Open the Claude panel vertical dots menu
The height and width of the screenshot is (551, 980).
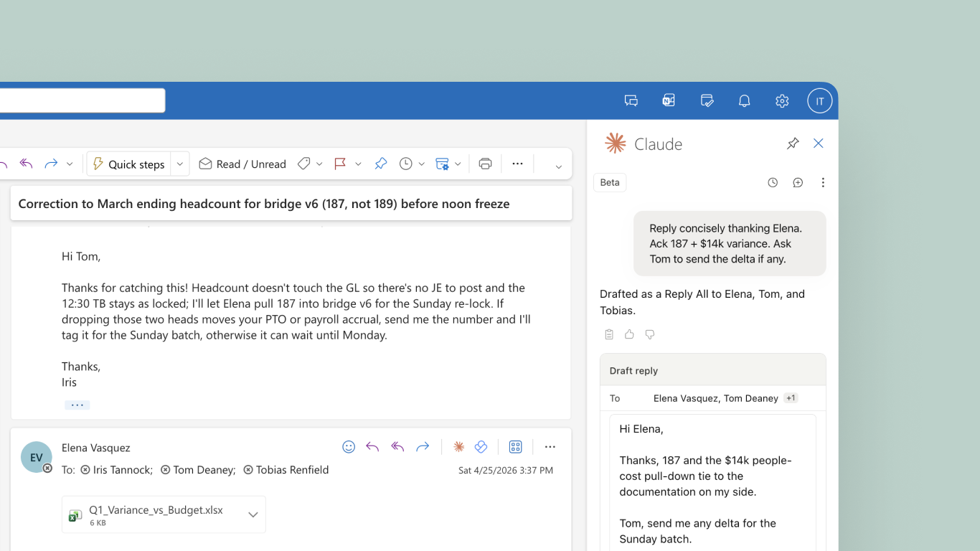823,183
